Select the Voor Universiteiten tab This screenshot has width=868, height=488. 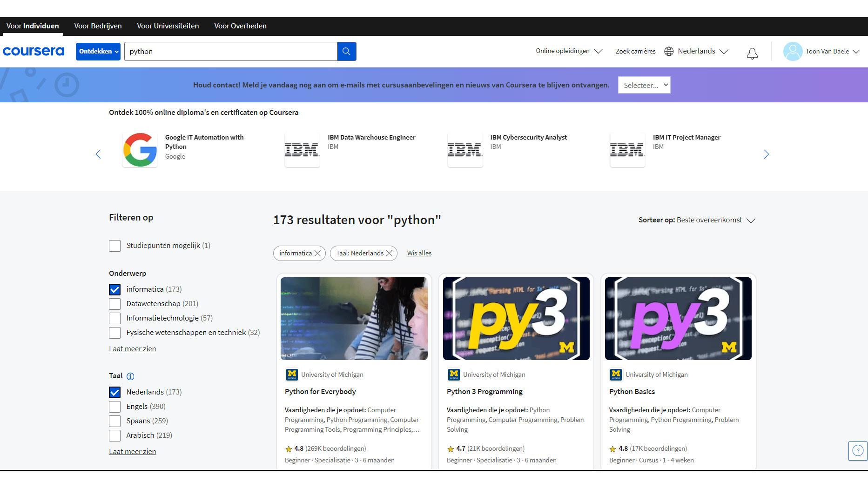(x=168, y=26)
